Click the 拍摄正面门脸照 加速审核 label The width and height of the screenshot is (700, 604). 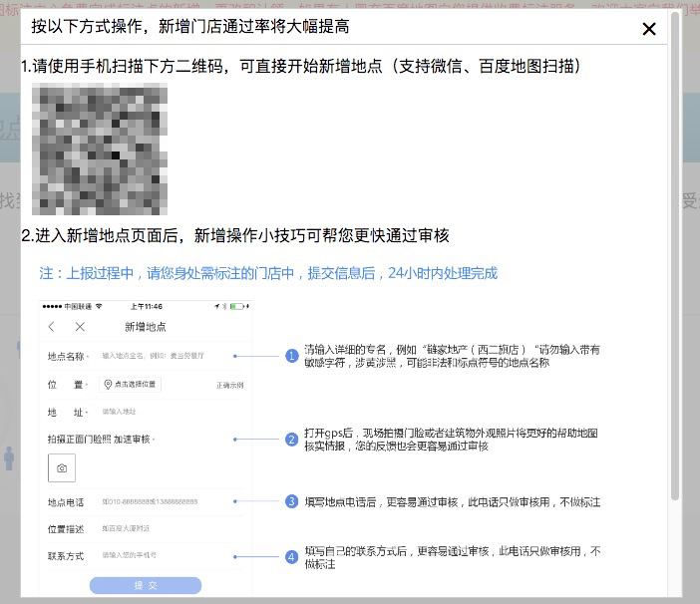click(x=99, y=440)
